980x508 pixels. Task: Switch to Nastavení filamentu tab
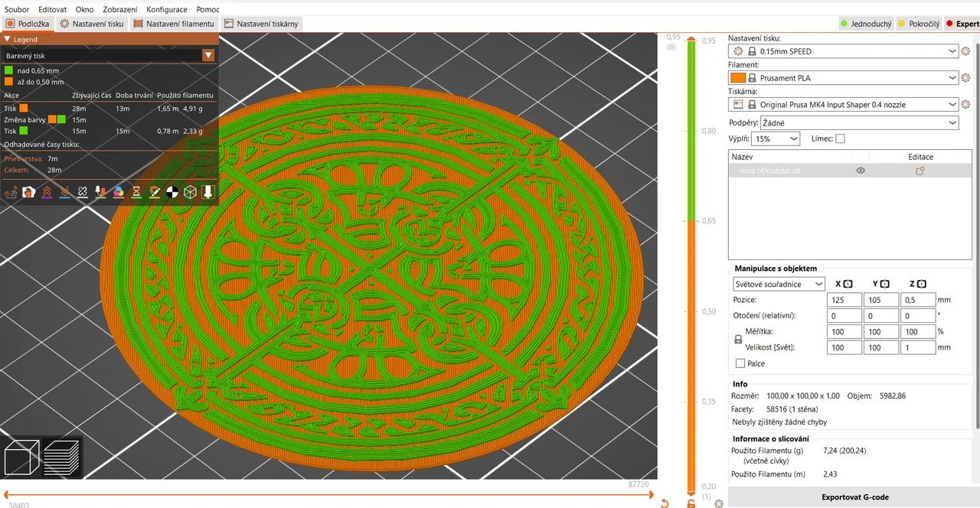[174, 24]
